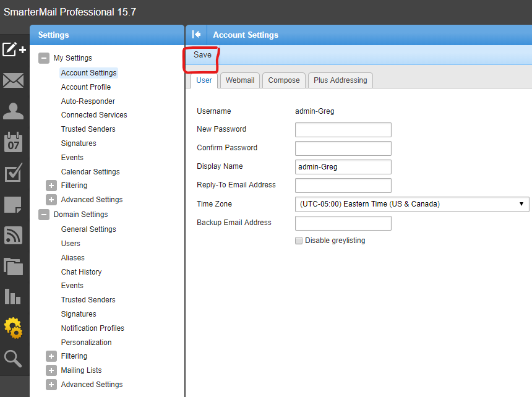Switch to the Plus Addressing tab
The width and height of the screenshot is (532, 397).
click(340, 80)
